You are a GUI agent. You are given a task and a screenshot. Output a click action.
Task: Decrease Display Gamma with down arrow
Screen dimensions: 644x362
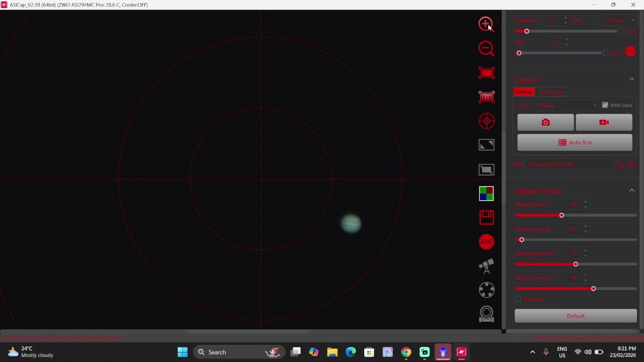click(586, 207)
